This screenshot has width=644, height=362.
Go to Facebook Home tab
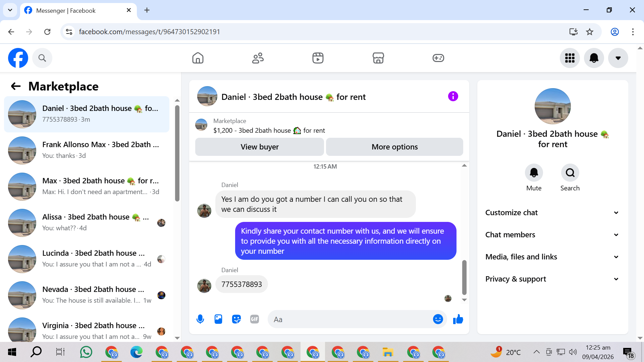(x=198, y=58)
